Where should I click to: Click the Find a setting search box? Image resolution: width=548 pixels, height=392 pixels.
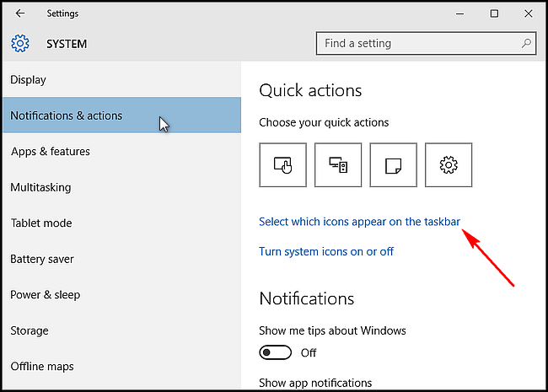(426, 43)
